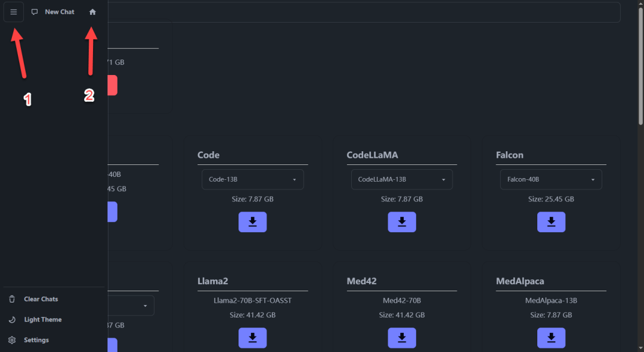Click the Settings gear icon
644x352 pixels.
pos(12,340)
